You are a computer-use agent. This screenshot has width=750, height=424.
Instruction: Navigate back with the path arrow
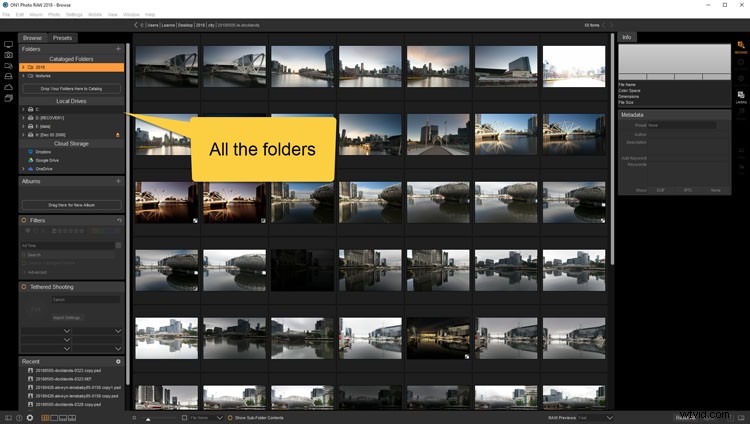(135, 25)
